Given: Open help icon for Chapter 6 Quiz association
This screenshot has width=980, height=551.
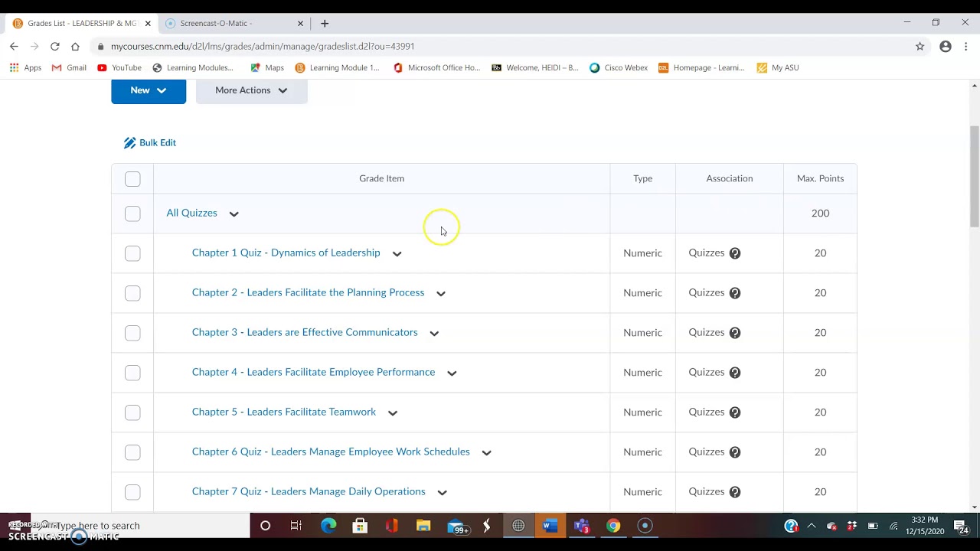Looking at the screenshot, I should [x=735, y=452].
